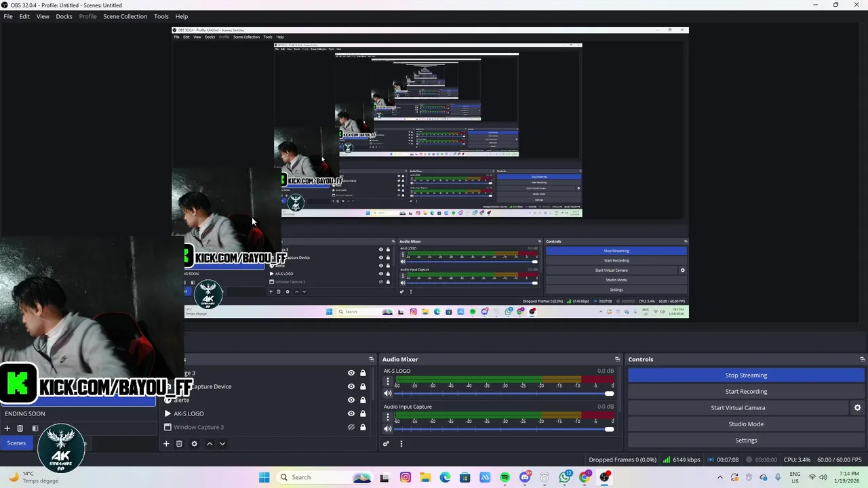The image size is (868, 488).
Task: Switch to the Scenes tab
Action: point(16,443)
